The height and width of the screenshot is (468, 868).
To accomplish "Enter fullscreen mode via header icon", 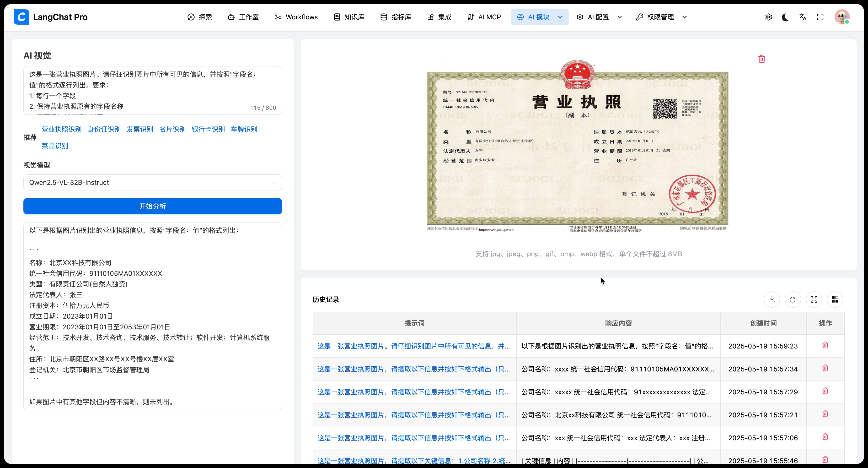I will coord(820,17).
